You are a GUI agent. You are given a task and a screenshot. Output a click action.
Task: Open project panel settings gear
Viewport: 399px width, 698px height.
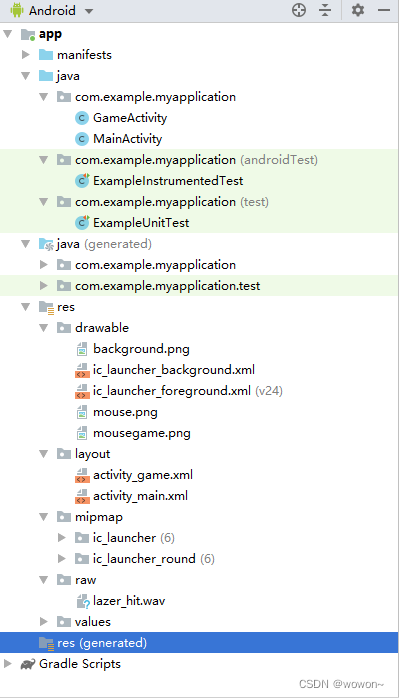coord(358,10)
